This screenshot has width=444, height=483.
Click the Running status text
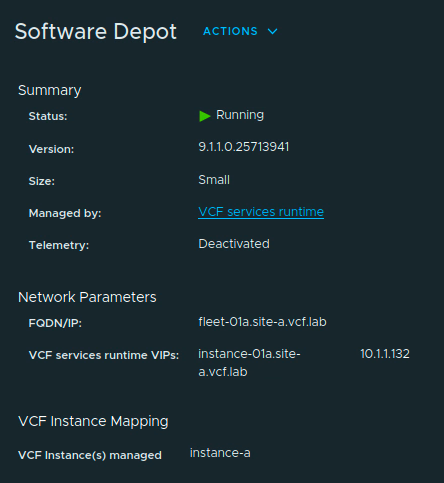click(x=240, y=115)
